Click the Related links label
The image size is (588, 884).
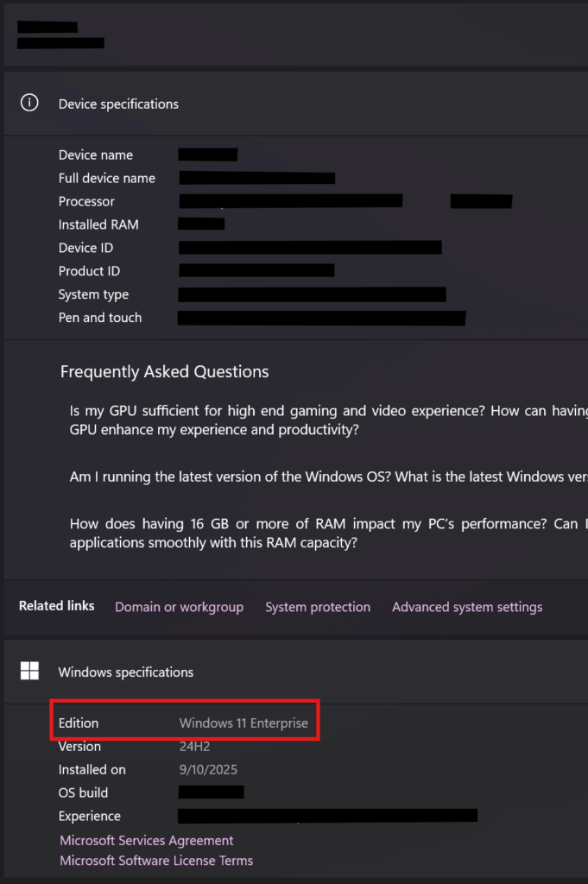(56, 606)
